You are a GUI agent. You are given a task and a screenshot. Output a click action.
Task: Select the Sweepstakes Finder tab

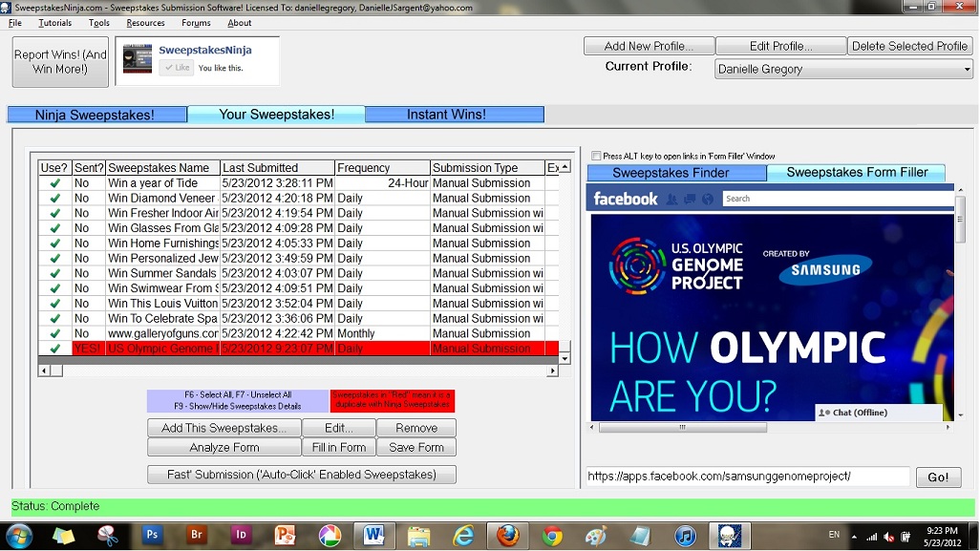point(677,173)
